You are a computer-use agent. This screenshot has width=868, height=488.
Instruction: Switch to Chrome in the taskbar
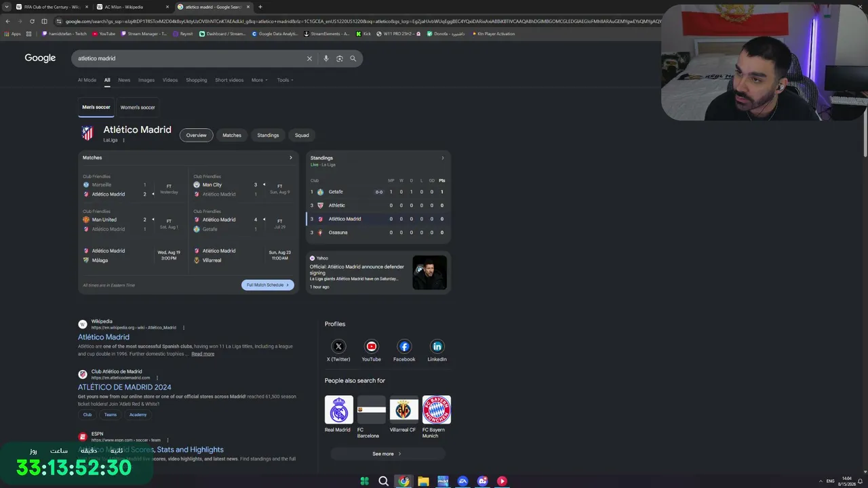[x=403, y=481]
